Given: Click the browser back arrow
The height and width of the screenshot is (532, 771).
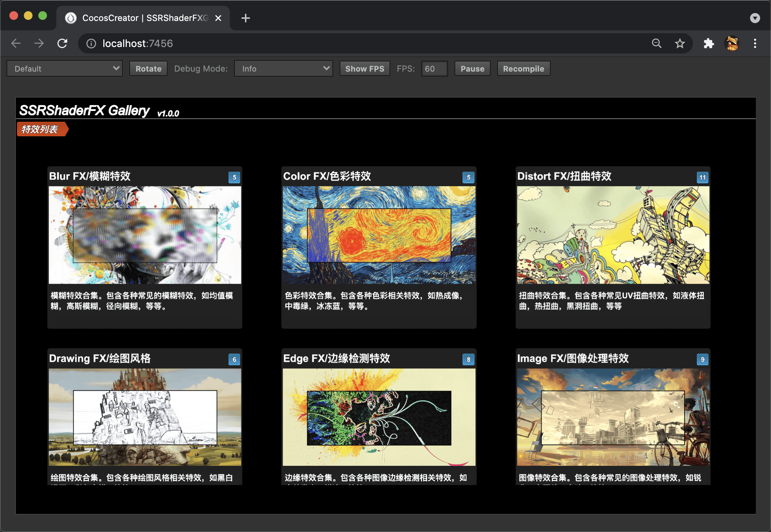Looking at the screenshot, I should click(x=16, y=43).
